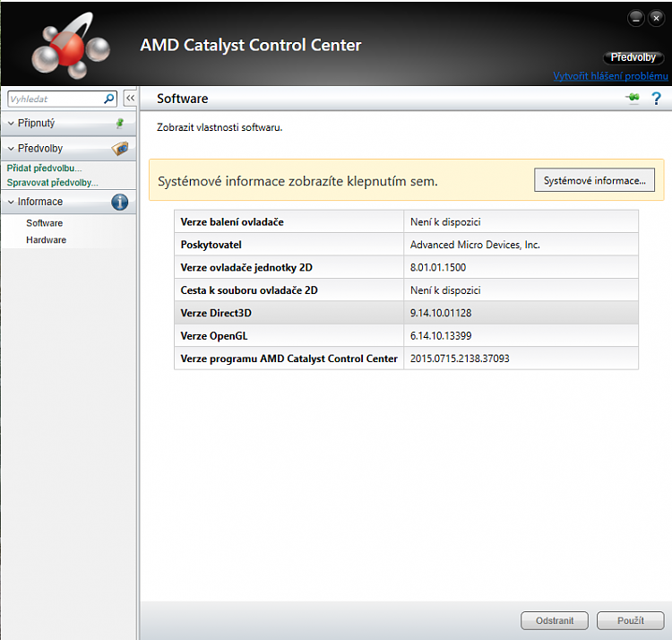Click the Předvolby box icon in sidebar
Image resolution: width=672 pixels, height=640 pixels.
pos(120,148)
